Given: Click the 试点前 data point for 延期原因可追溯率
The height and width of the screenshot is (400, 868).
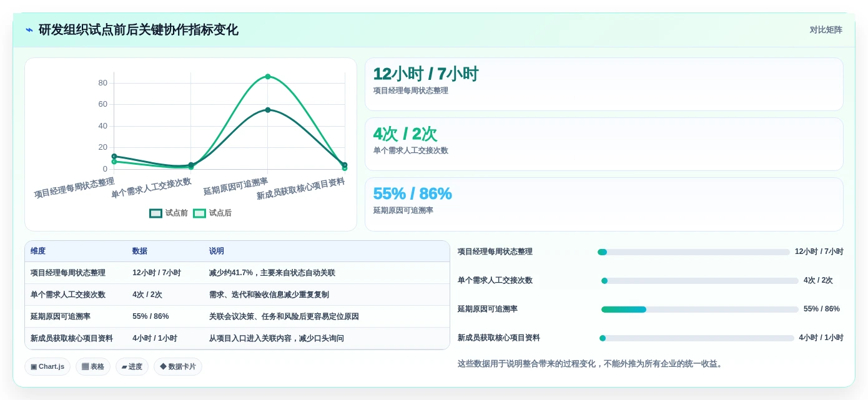Looking at the screenshot, I should pos(268,110).
